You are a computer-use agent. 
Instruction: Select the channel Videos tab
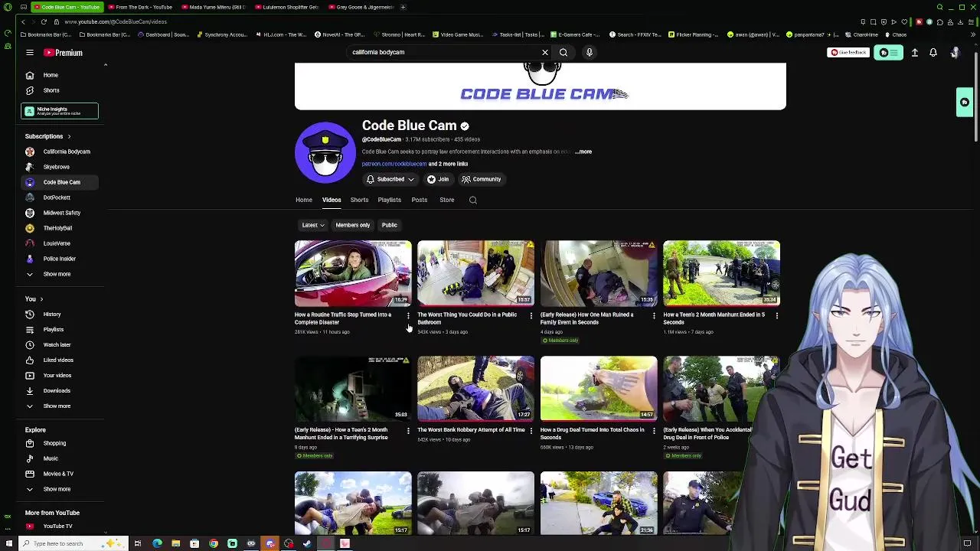pyautogui.click(x=332, y=200)
